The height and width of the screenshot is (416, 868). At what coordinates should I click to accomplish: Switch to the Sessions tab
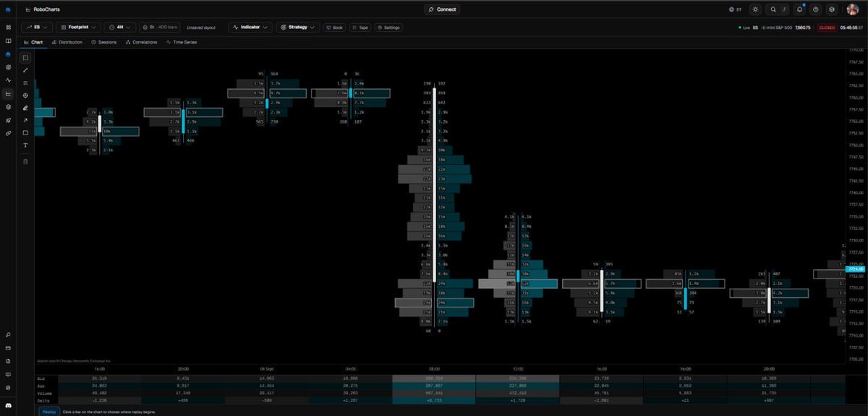[x=104, y=42]
